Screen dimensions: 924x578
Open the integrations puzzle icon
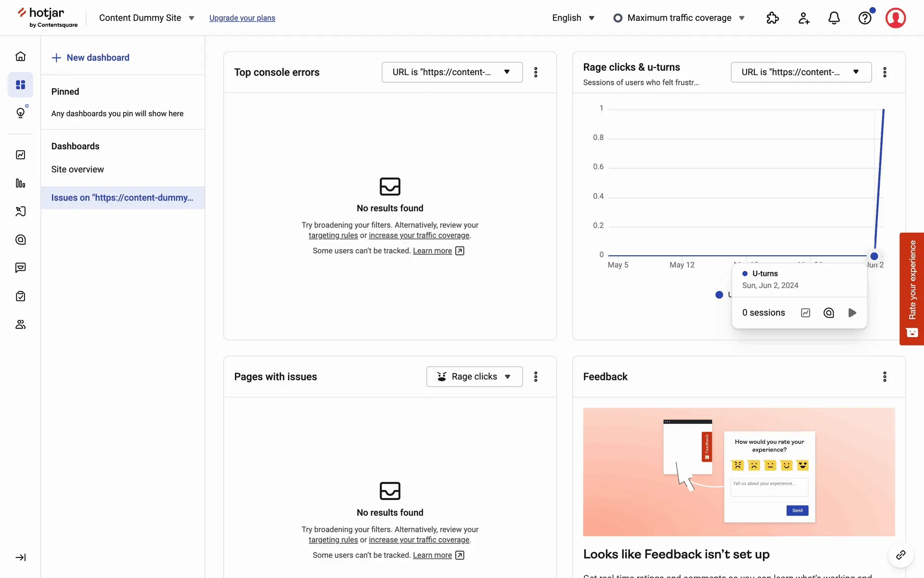point(772,18)
